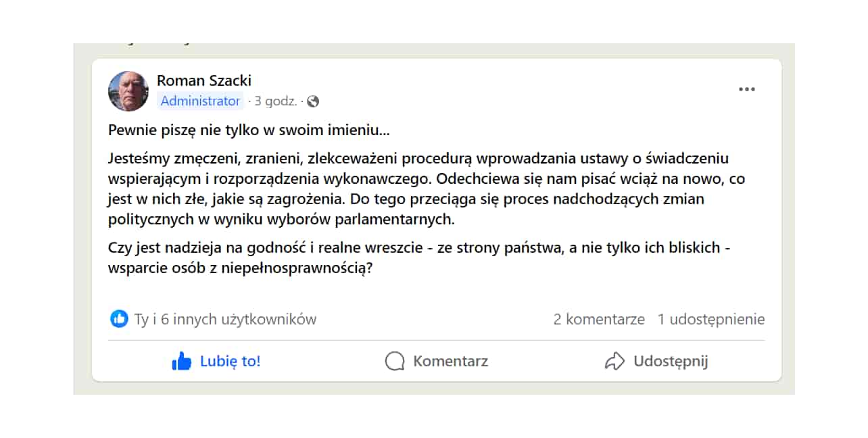Open the Roman Szacki profile name link

pos(204,80)
